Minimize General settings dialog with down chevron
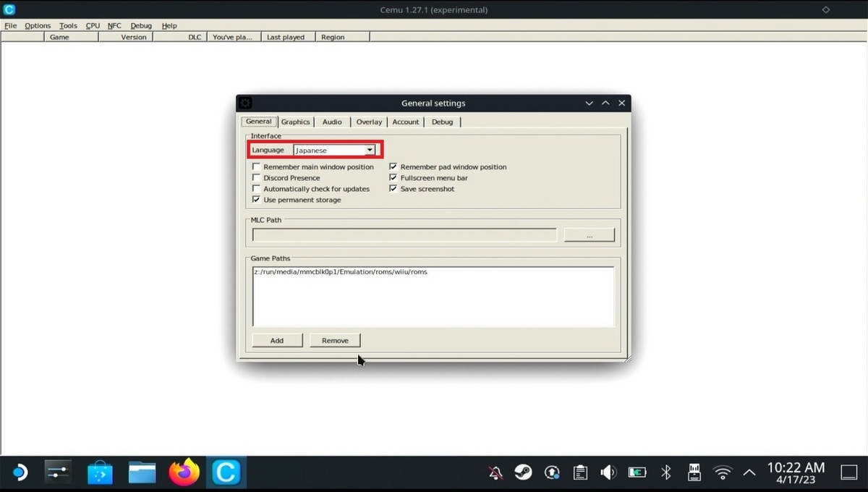 click(x=589, y=103)
